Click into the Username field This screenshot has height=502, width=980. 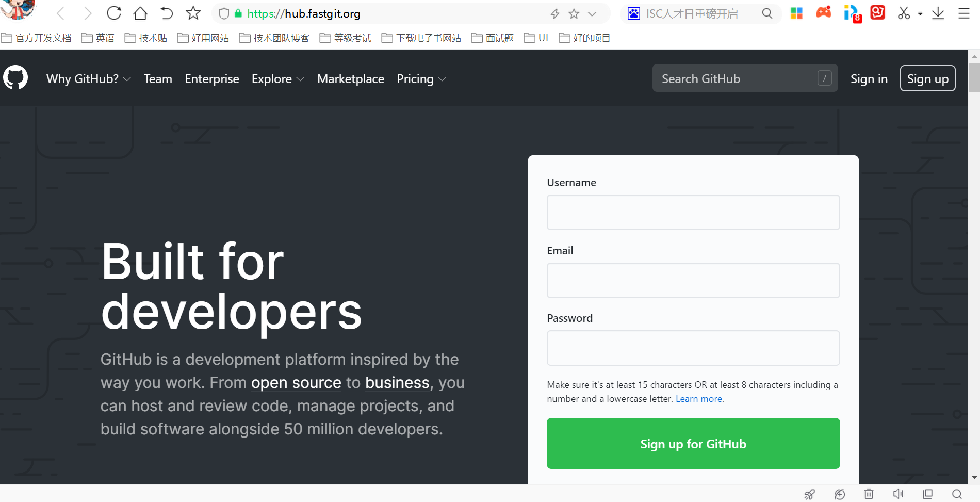click(x=693, y=212)
